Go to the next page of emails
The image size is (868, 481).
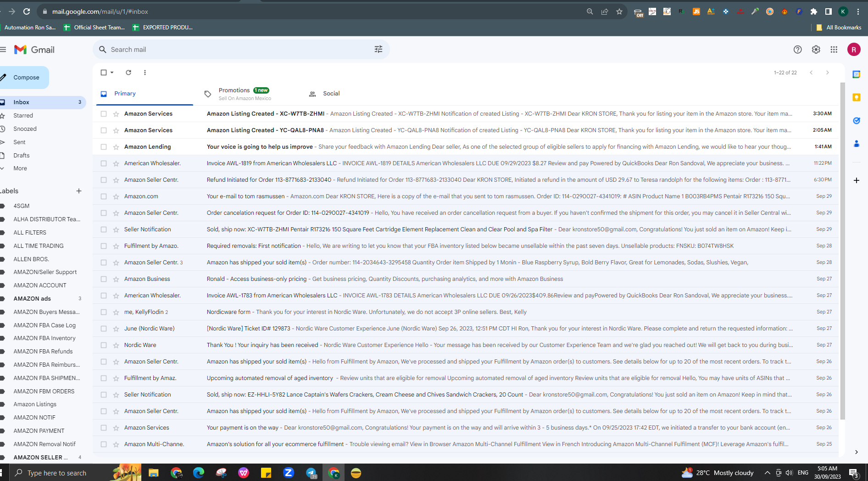point(828,73)
